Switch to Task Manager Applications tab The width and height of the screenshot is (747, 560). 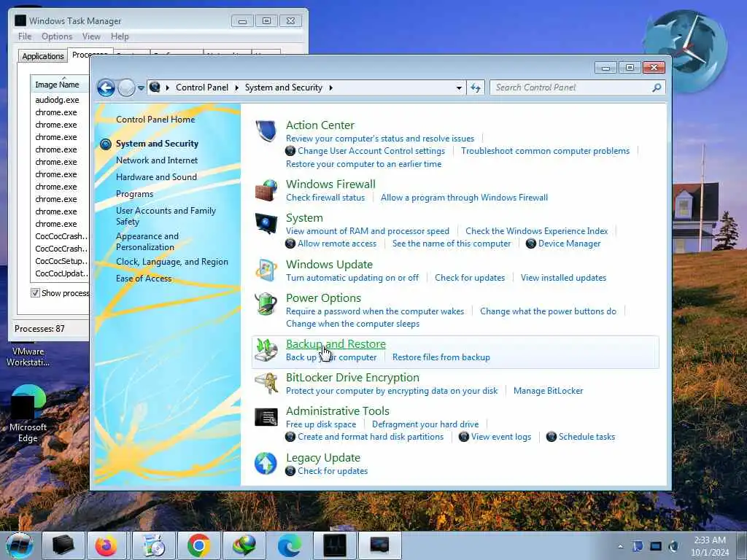point(43,56)
